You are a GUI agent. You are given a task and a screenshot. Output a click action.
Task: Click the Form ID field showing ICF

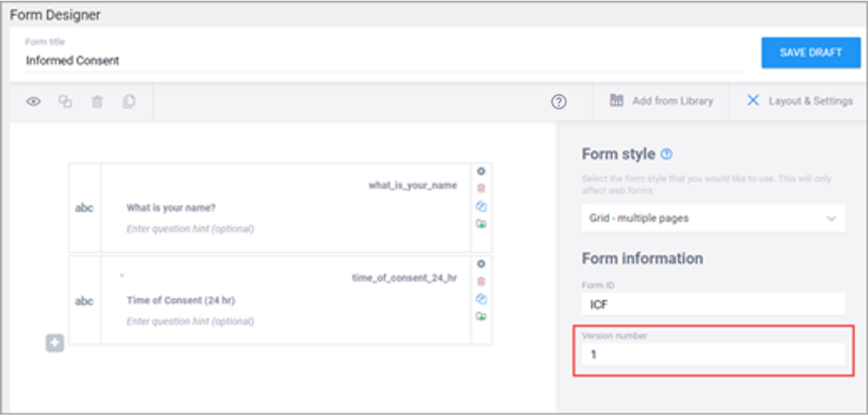(713, 304)
